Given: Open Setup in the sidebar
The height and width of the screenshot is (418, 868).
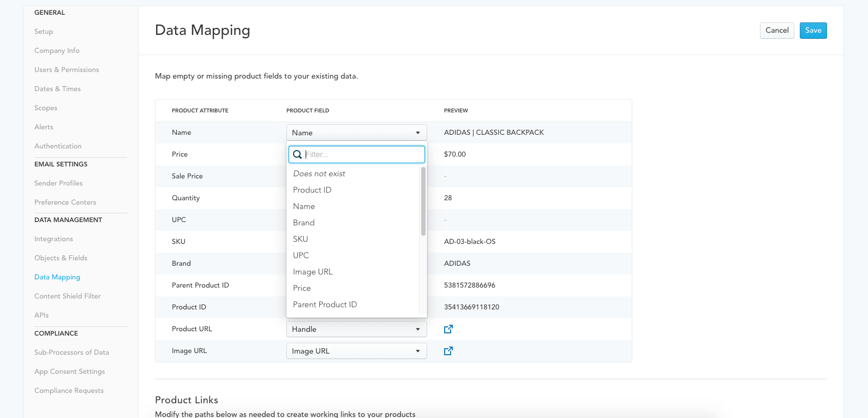Looking at the screenshot, I should pos(44,32).
